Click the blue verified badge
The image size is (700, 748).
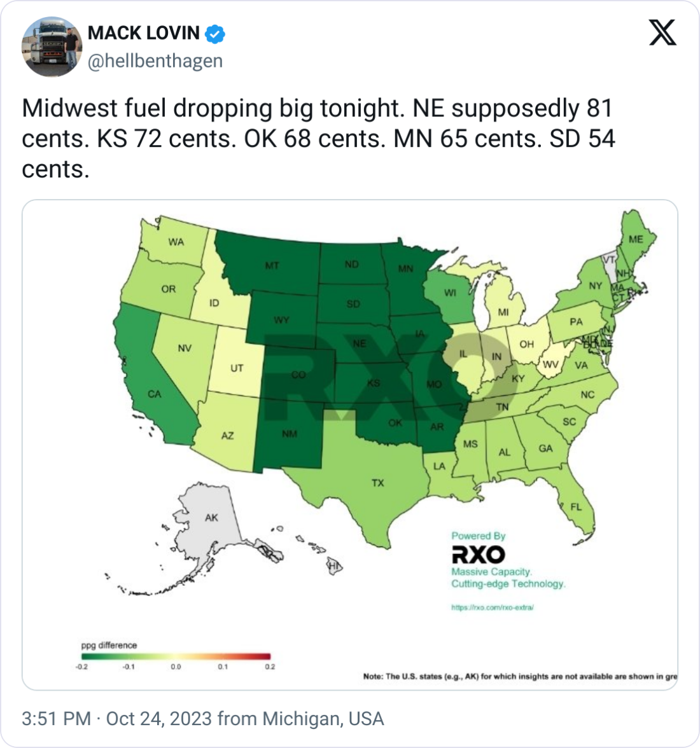(x=216, y=32)
